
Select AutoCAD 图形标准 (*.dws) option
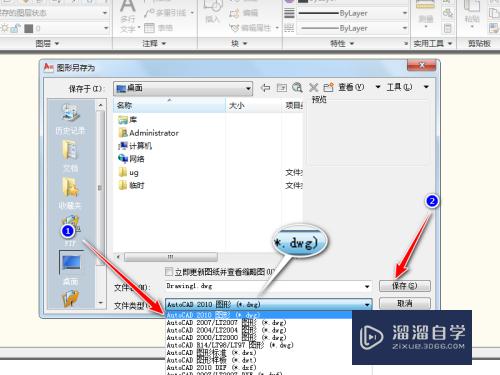point(211,353)
